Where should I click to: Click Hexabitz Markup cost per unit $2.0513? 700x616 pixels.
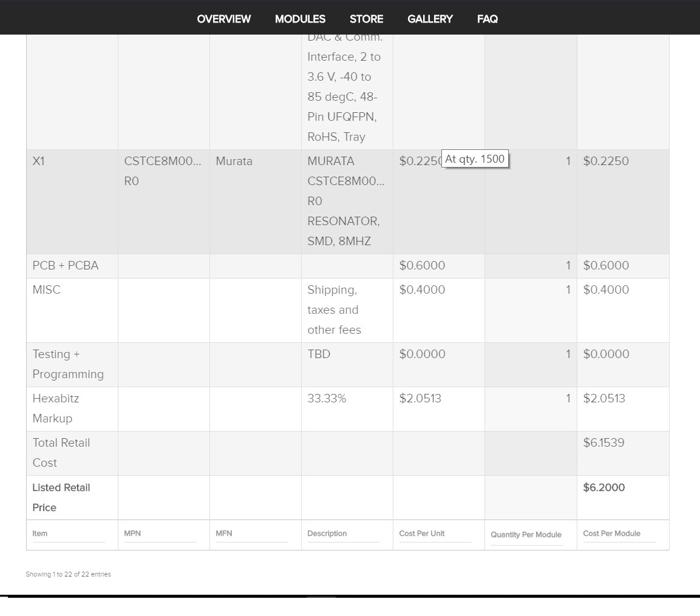(420, 398)
